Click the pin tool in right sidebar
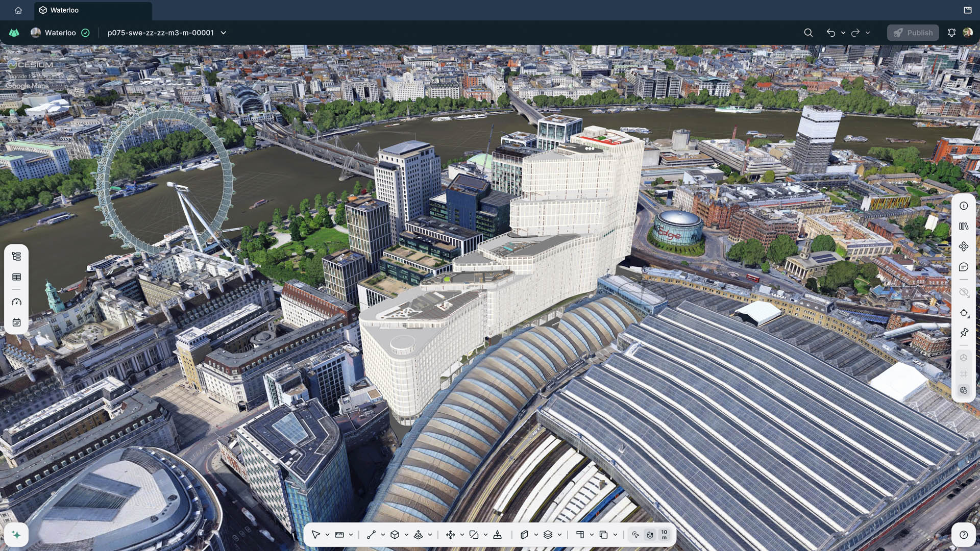Screen dimensions: 980x551 [x=964, y=333]
